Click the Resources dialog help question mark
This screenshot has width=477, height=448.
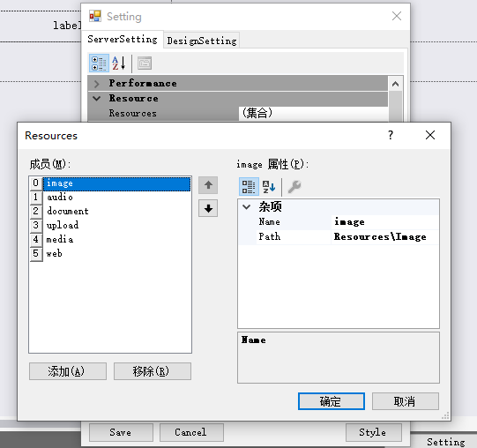[x=391, y=135]
